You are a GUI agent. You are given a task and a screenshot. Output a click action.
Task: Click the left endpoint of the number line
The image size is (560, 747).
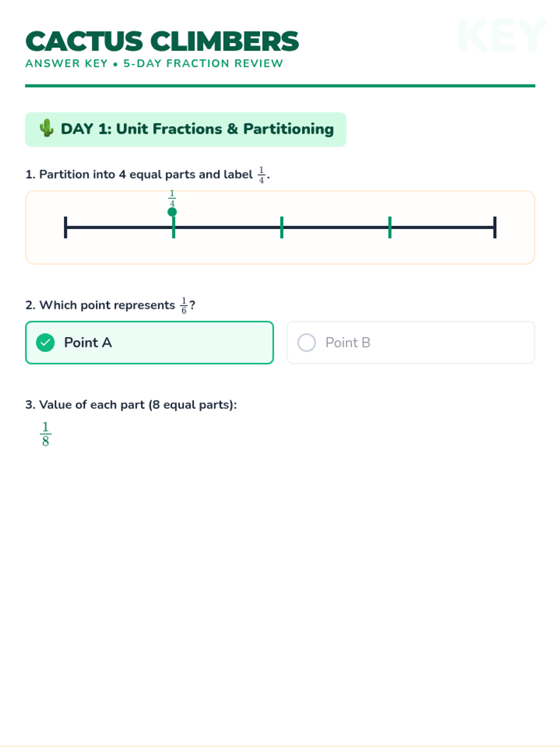66,227
